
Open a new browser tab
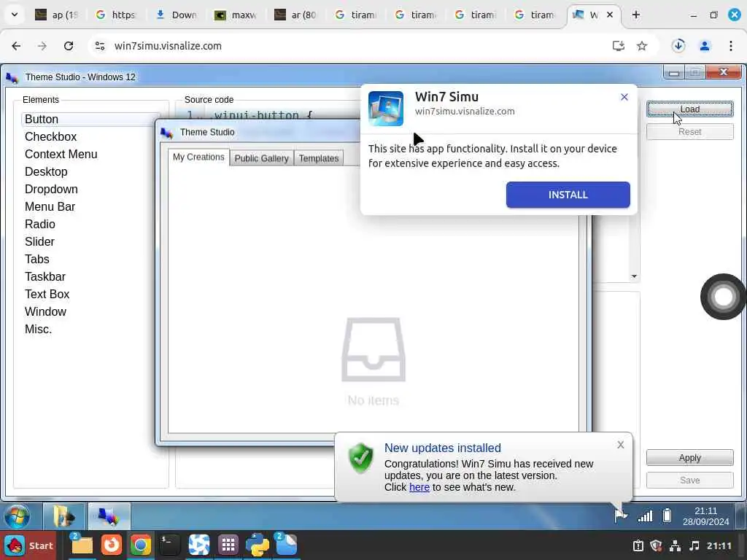pyautogui.click(x=635, y=15)
